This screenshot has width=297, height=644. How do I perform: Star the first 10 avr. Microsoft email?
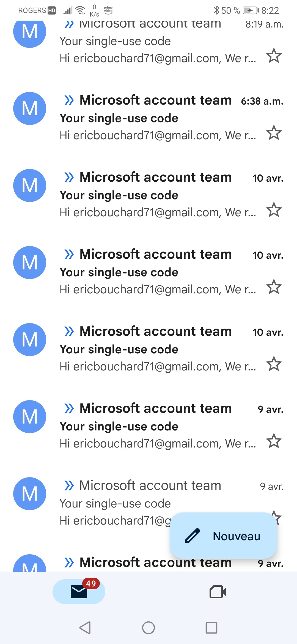274,210
